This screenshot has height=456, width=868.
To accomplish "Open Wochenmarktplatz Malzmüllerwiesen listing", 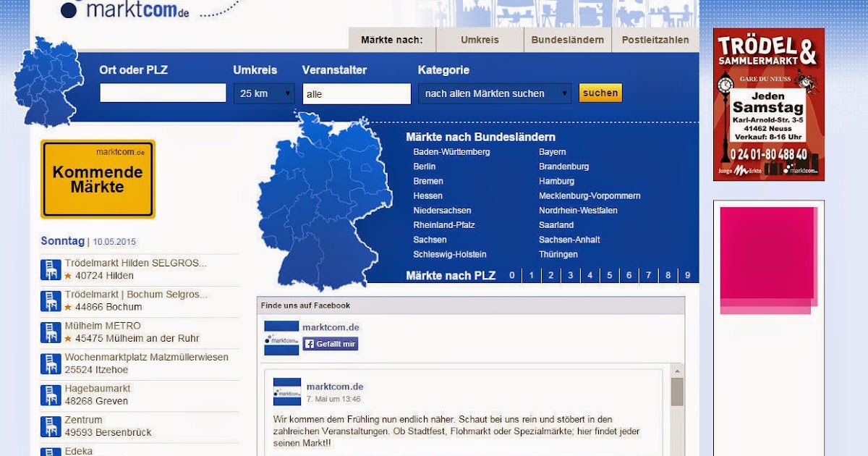I will pyautogui.click(x=146, y=357).
